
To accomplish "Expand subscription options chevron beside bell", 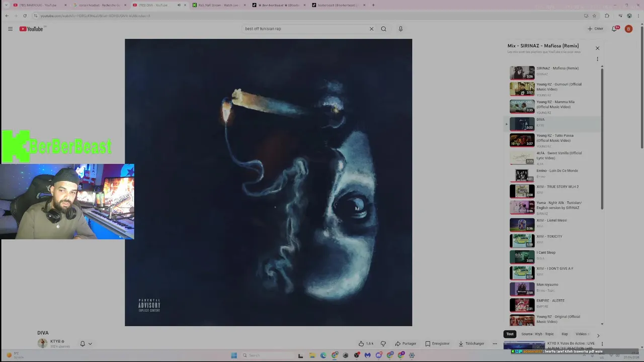I will [90, 343].
